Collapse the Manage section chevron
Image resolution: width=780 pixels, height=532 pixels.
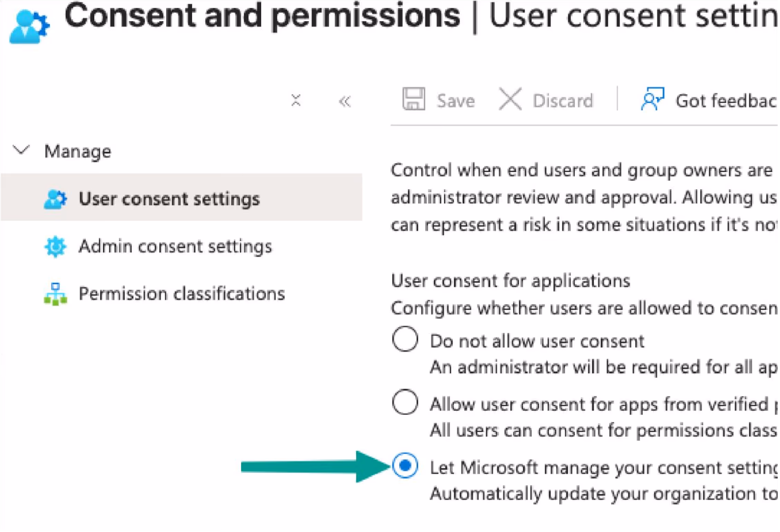21,150
